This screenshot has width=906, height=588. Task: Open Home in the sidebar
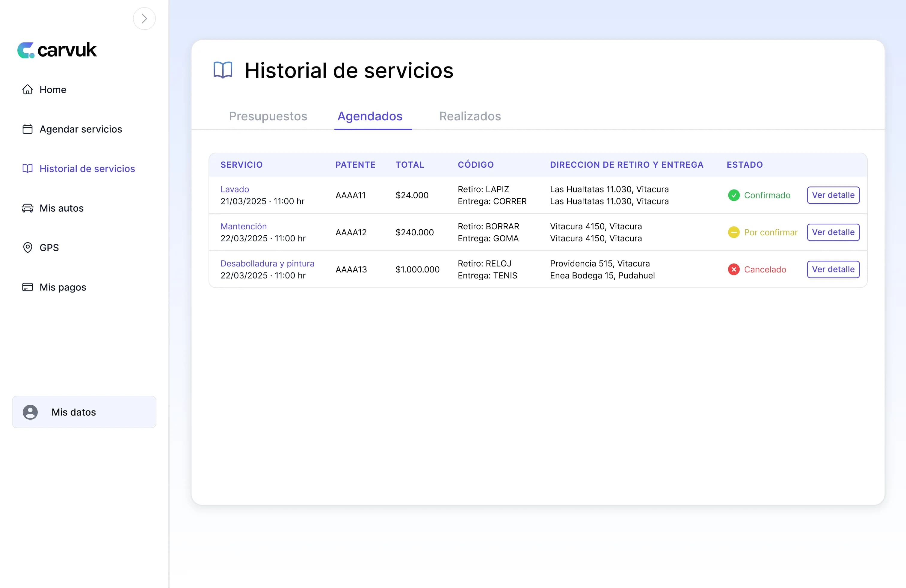[x=53, y=90]
